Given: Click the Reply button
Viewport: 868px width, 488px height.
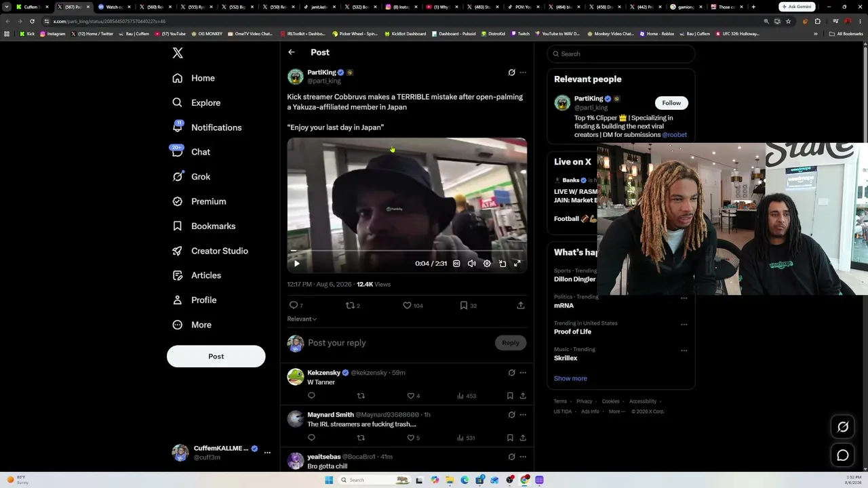Looking at the screenshot, I should pyautogui.click(x=511, y=343).
